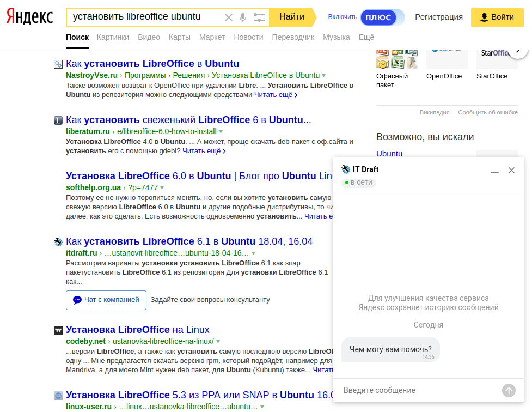This screenshot has height=412, width=532.
Task: Open advanced search settings sliders icon
Action: coord(259,17)
